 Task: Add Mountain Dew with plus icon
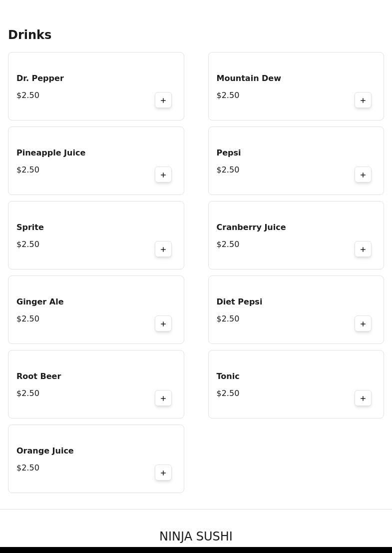click(363, 100)
